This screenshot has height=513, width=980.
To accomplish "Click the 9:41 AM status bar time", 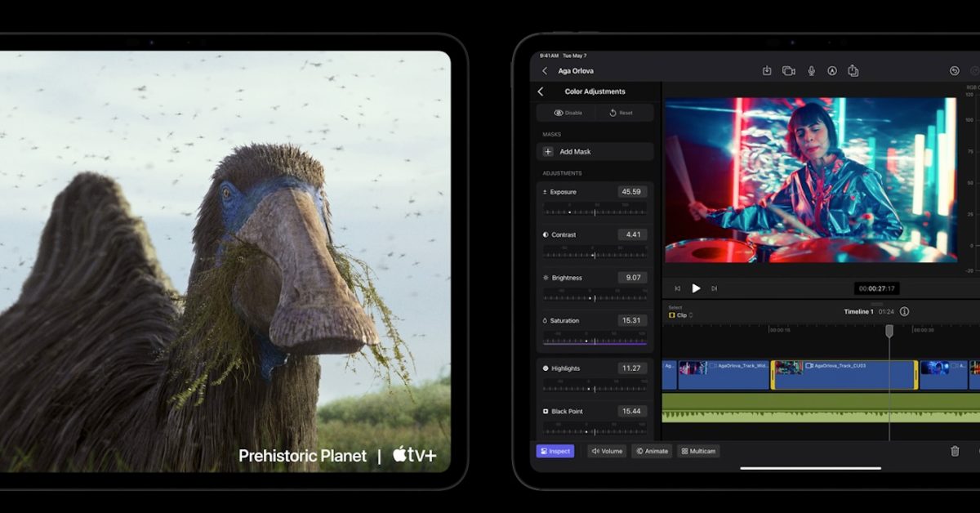I will click(549, 56).
